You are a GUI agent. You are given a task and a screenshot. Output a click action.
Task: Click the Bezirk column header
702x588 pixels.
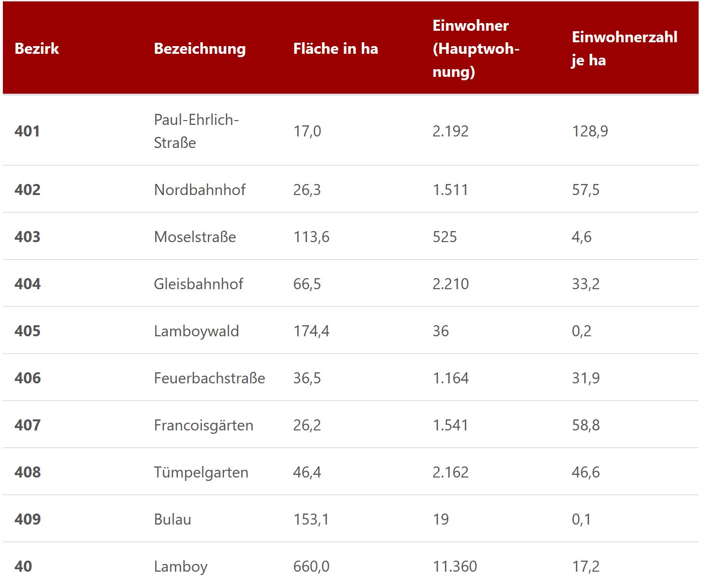[x=37, y=49]
